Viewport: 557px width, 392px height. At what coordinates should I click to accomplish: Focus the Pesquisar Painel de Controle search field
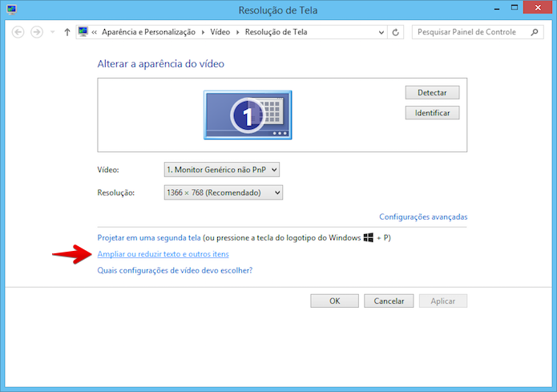coord(478,32)
